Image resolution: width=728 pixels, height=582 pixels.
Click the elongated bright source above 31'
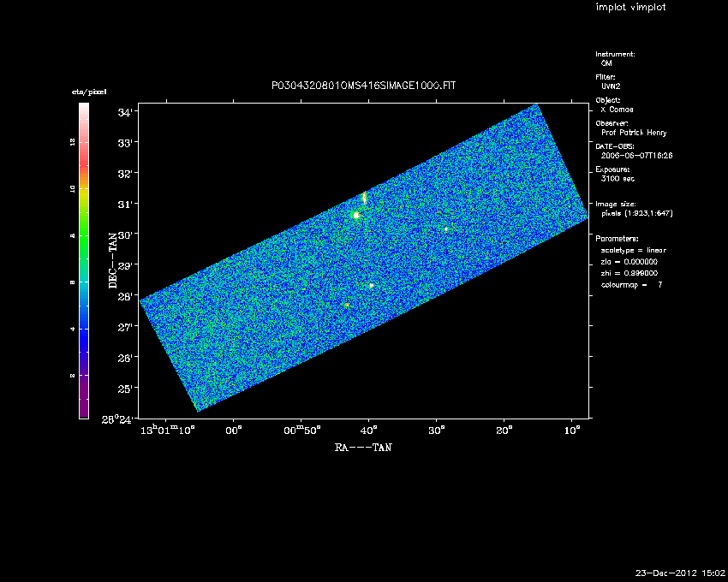pos(365,199)
